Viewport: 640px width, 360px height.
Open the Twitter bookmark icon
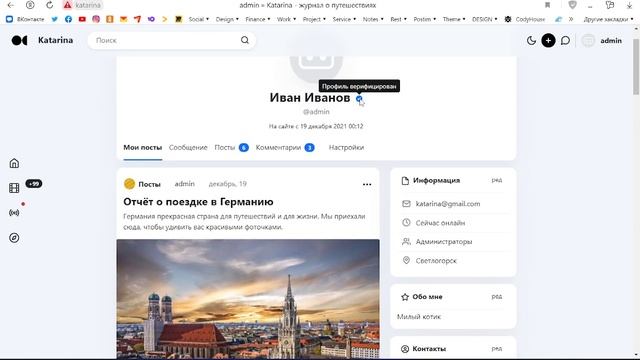(54, 19)
